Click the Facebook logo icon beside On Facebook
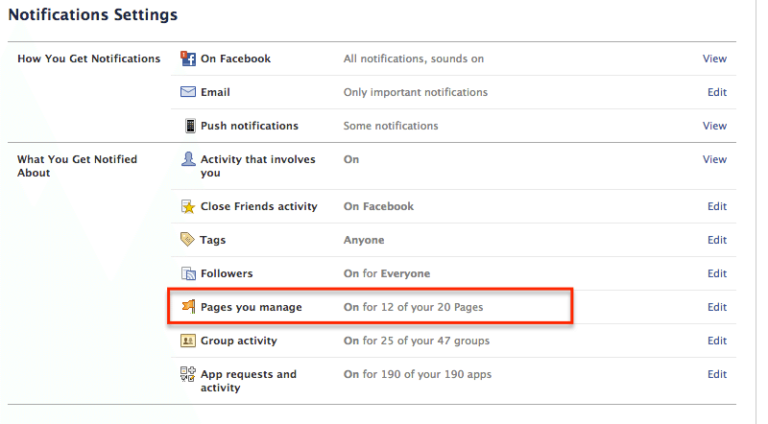 point(188,58)
